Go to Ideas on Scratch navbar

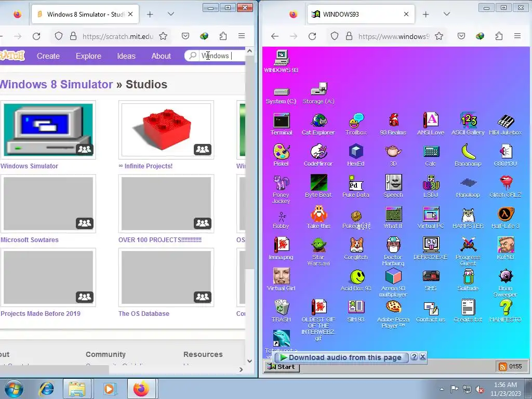(126, 56)
